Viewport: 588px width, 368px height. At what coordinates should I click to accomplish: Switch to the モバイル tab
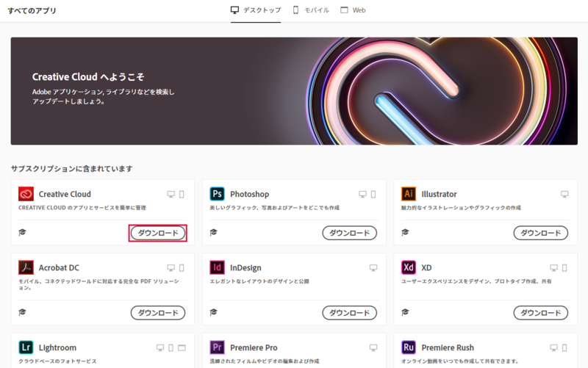coord(311,10)
